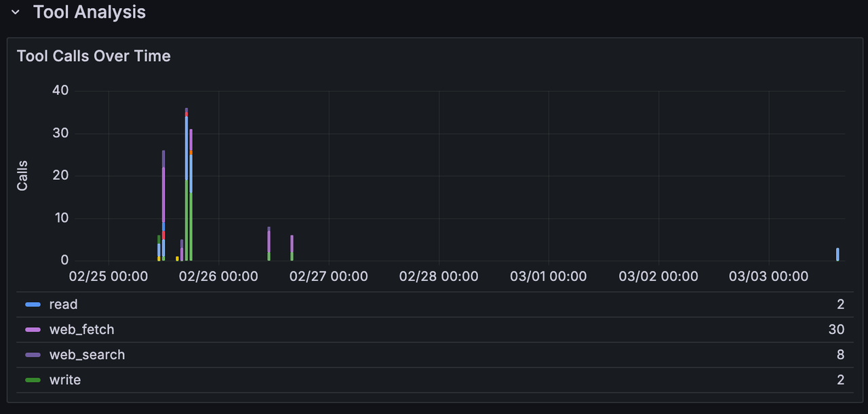Open the purple web_search color swatch
868x414 pixels.
[x=33, y=355]
